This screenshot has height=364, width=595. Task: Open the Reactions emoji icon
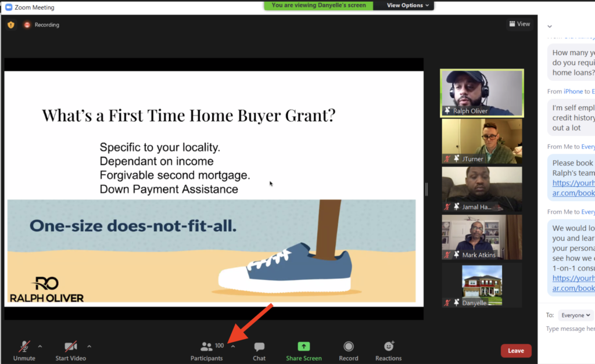coord(389,347)
